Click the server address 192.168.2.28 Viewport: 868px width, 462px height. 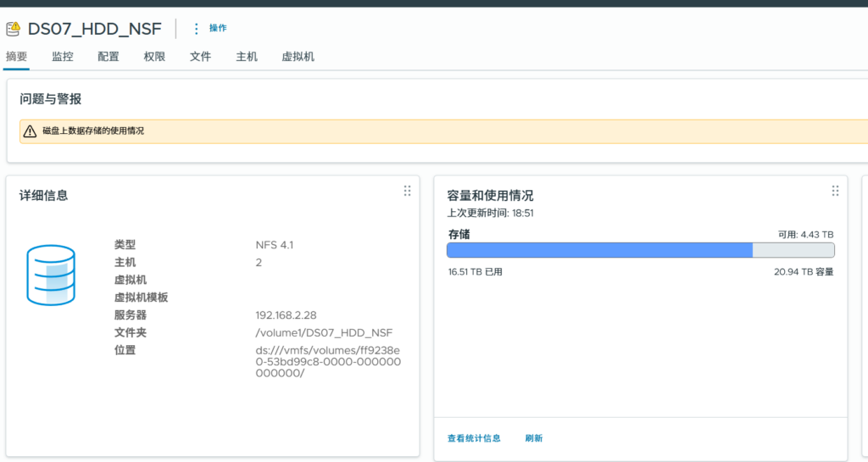tap(286, 315)
